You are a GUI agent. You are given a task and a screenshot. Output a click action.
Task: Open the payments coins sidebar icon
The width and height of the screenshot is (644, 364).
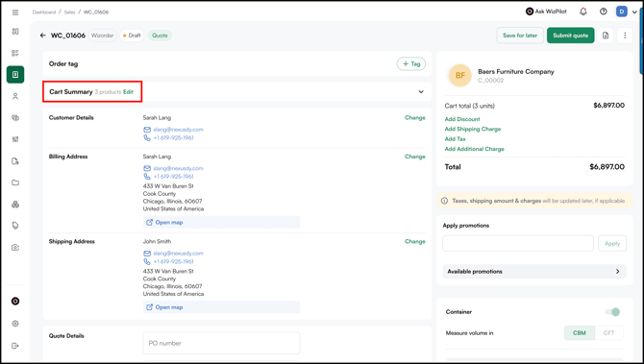coord(15,118)
